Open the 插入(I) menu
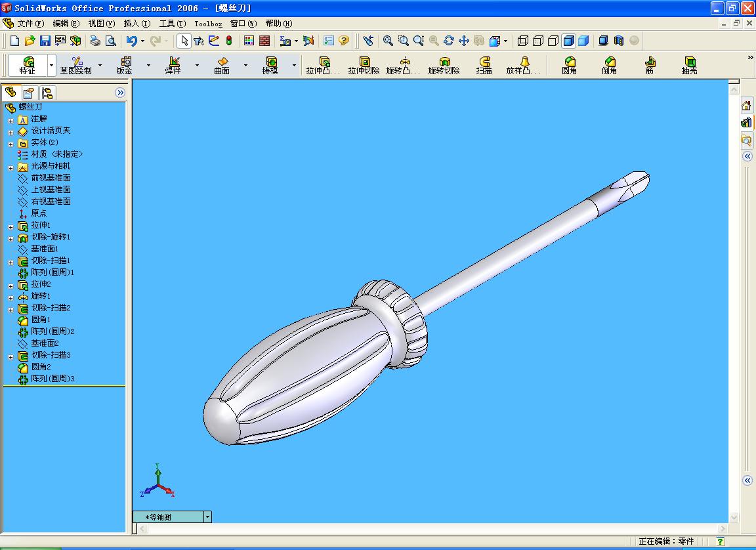The height and width of the screenshot is (550, 756). (x=137, y=23)
